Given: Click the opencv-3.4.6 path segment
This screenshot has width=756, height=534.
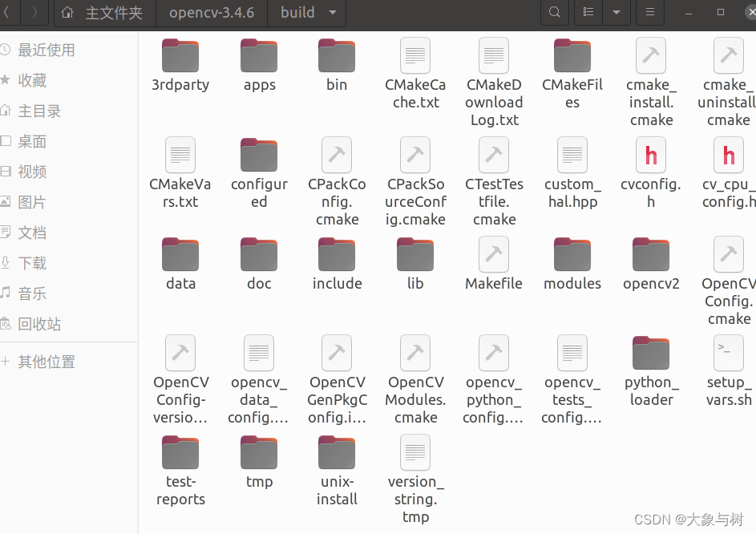Looking at the screenshot, I should click(212, 13).
